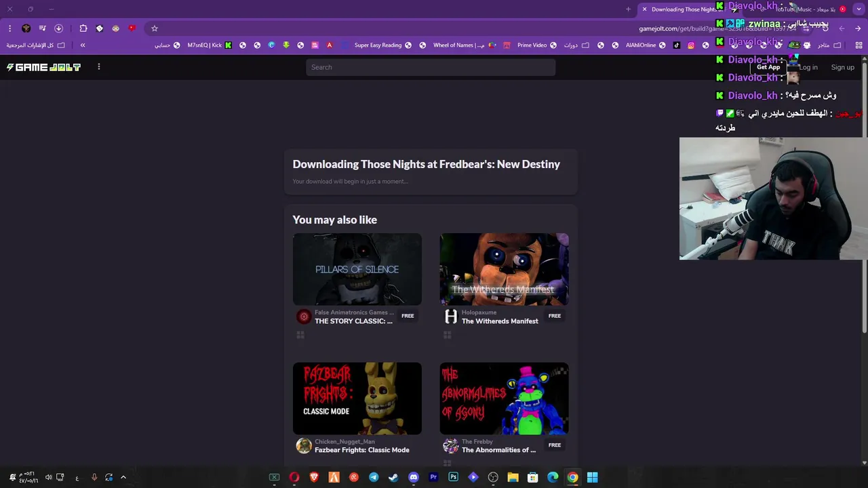
Task: Open OBS Studio from the taskbar
Action: [x=493, y=477]
